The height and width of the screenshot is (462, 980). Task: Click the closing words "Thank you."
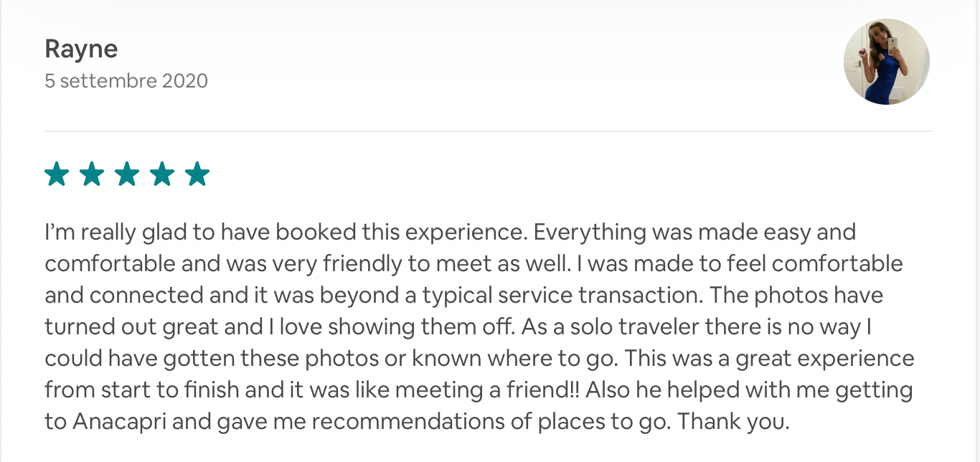coord(733,421)
